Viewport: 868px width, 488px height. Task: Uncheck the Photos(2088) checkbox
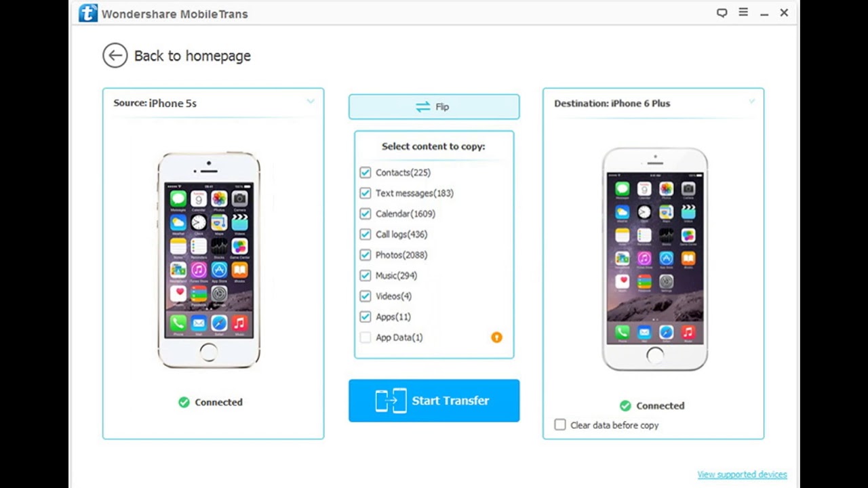point(366,255)
